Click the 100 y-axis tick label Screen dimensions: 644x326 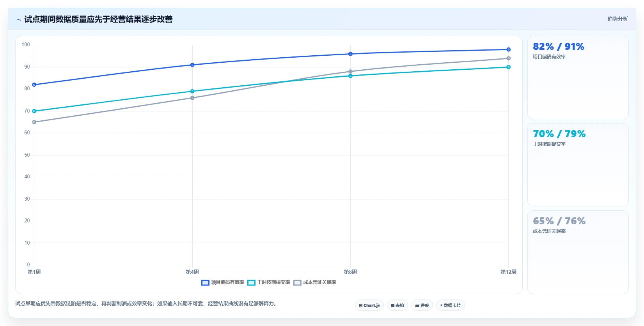coord(26,45)
